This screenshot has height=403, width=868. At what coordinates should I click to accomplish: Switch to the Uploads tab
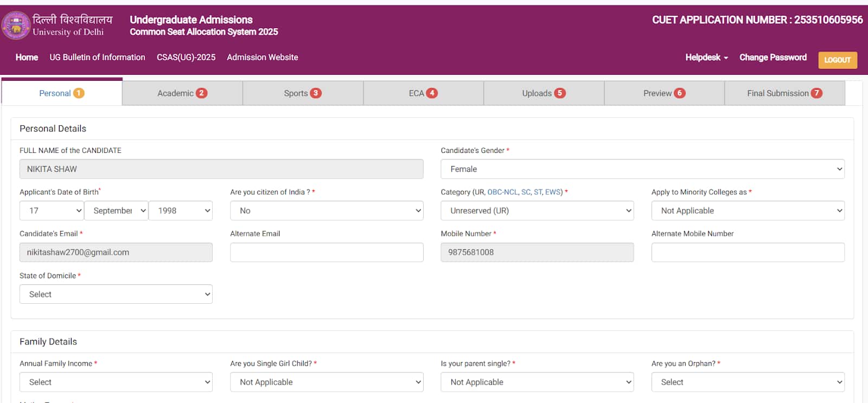(544, 93)
